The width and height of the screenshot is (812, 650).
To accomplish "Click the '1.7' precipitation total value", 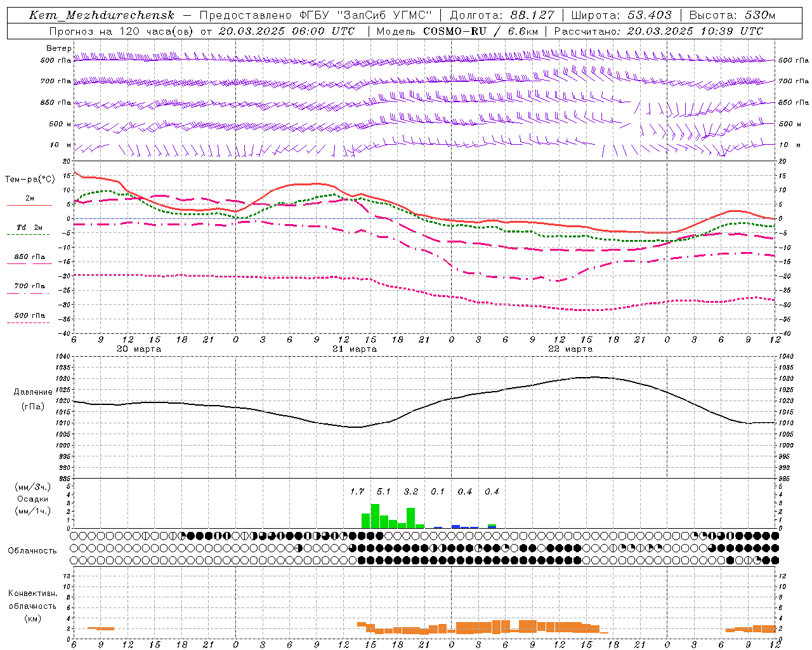I will (357, 491).
